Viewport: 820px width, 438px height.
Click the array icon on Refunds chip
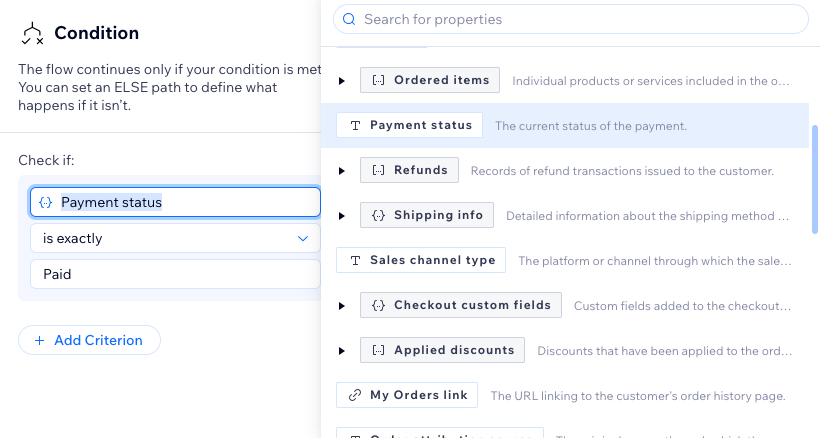pyautogui.click(x=378, y=170)
